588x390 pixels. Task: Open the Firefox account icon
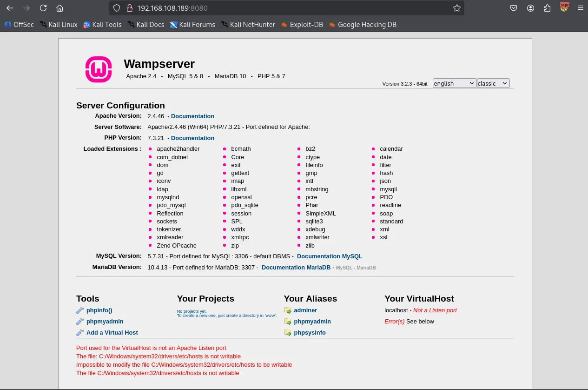530,8
